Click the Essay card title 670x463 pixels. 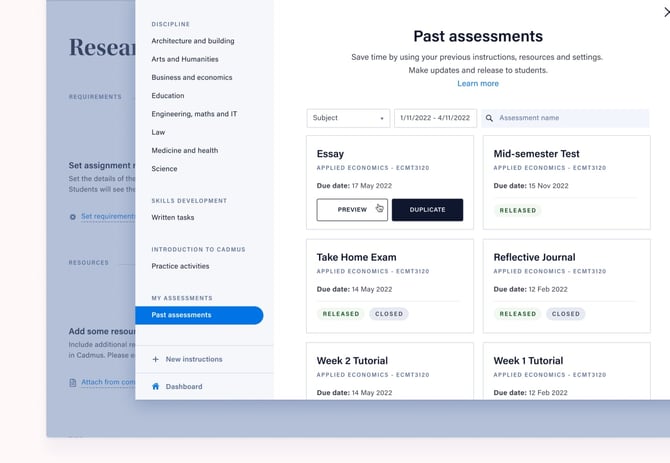point(330,154)
